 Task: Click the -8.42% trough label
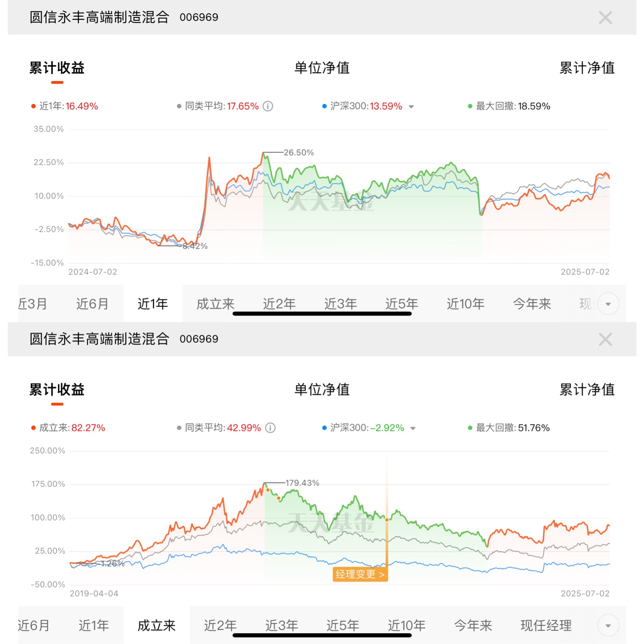click(x=194, y=246)
